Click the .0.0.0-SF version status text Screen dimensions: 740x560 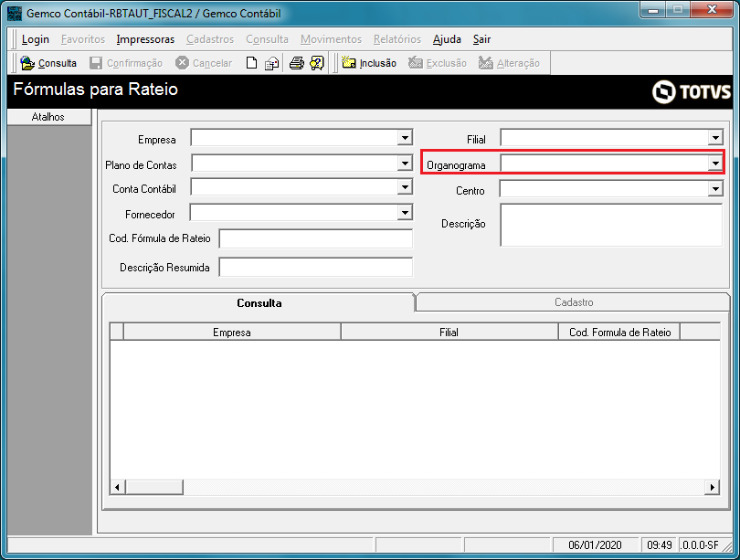700,544
